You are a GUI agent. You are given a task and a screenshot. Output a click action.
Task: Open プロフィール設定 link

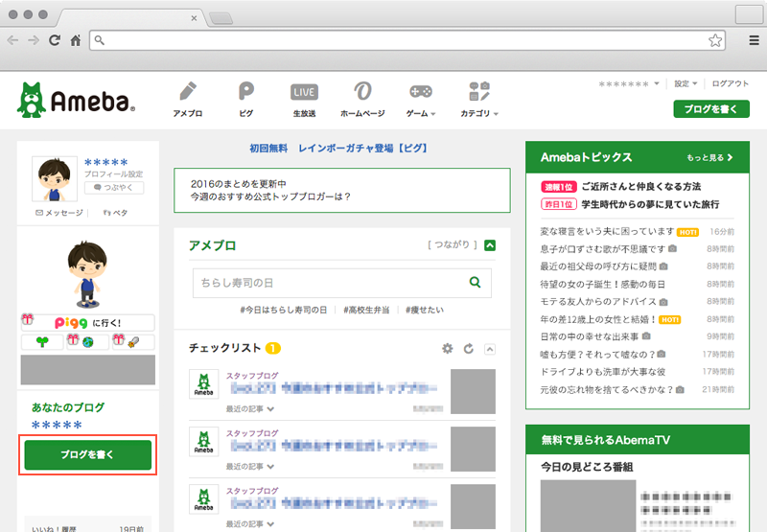[x=113, y=174]
